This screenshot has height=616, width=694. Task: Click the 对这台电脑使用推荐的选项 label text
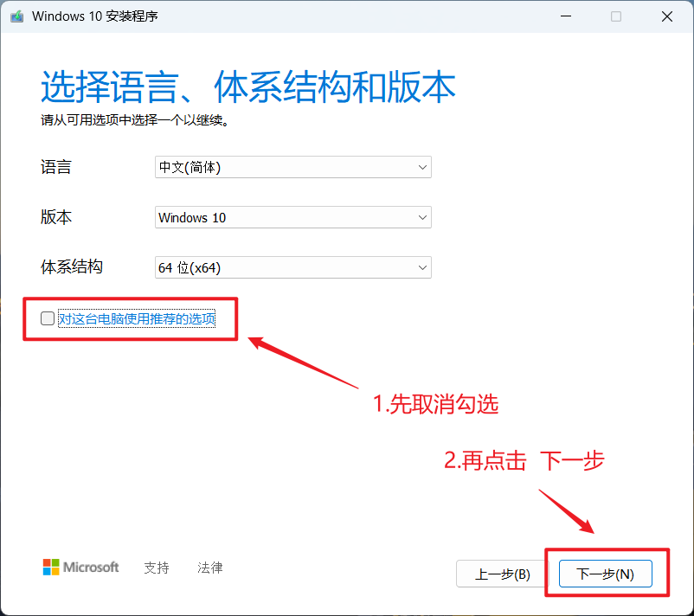click(137, 318)
